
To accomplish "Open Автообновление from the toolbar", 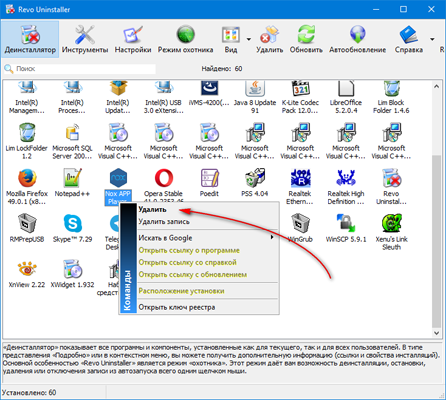I will pos(358,39).
